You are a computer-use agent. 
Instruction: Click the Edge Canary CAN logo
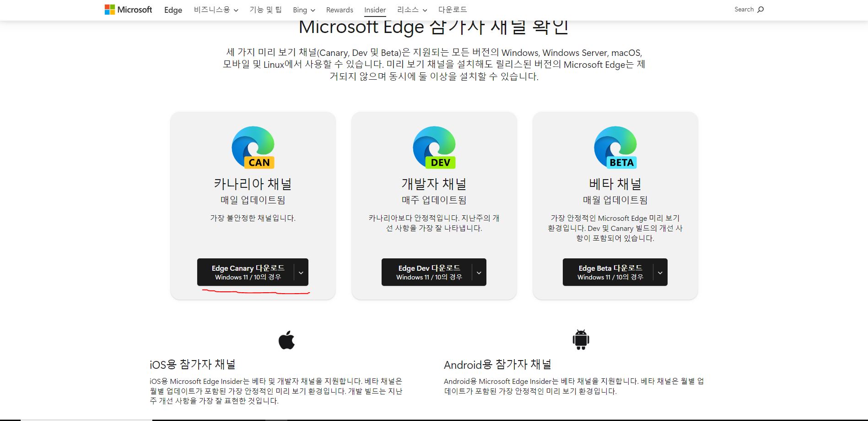click(x=253, y=148)
